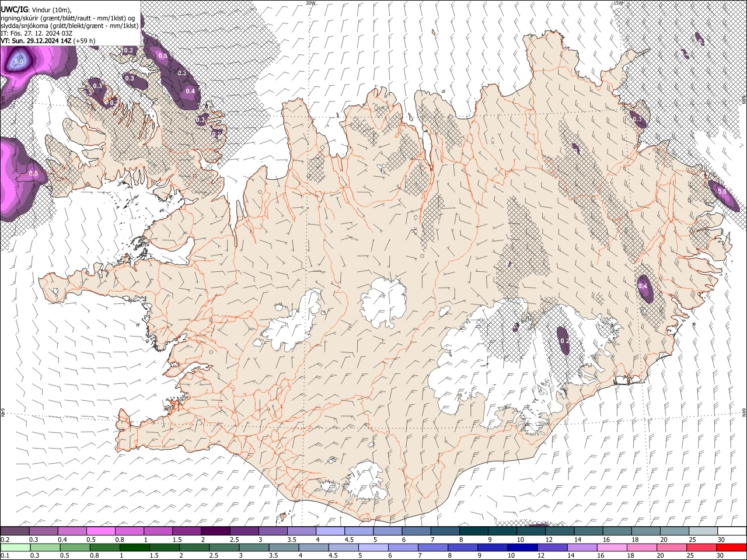Pick the darkest purple 2 swatch on the snow scale
Viewport: 747px width, 560px height.
[x=215, y=531]
